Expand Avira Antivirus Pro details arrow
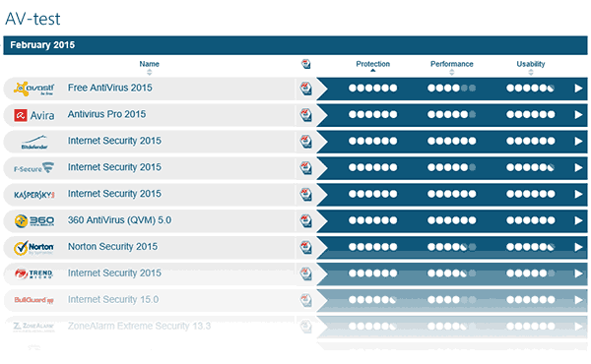The width and height of the screenshot is (591, 364). 578,115
